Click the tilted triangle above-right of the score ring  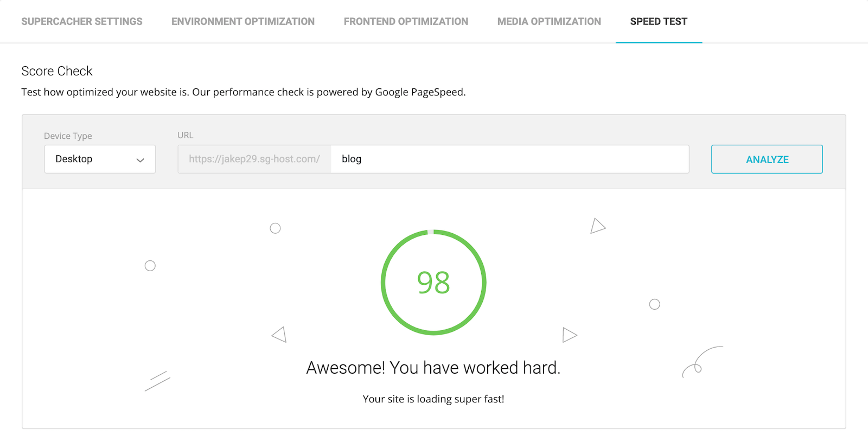pyautogui.click(x=597, y=226)
